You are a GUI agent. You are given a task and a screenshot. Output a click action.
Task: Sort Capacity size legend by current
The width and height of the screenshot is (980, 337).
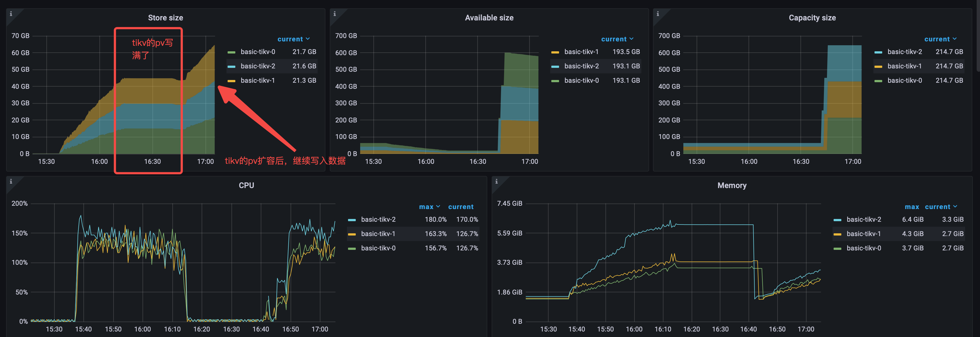(x=941, y=39)
